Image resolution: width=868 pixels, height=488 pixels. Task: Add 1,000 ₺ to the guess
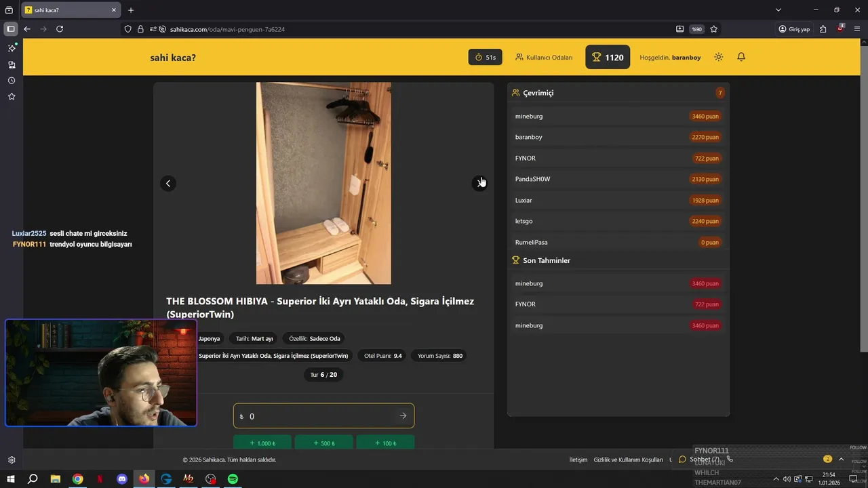coord(262,443)
